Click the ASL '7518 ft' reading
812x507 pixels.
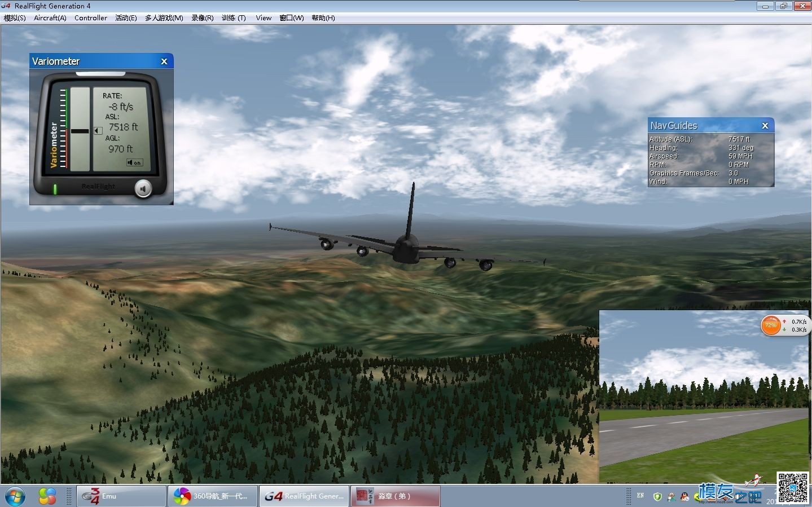(124, 127)
